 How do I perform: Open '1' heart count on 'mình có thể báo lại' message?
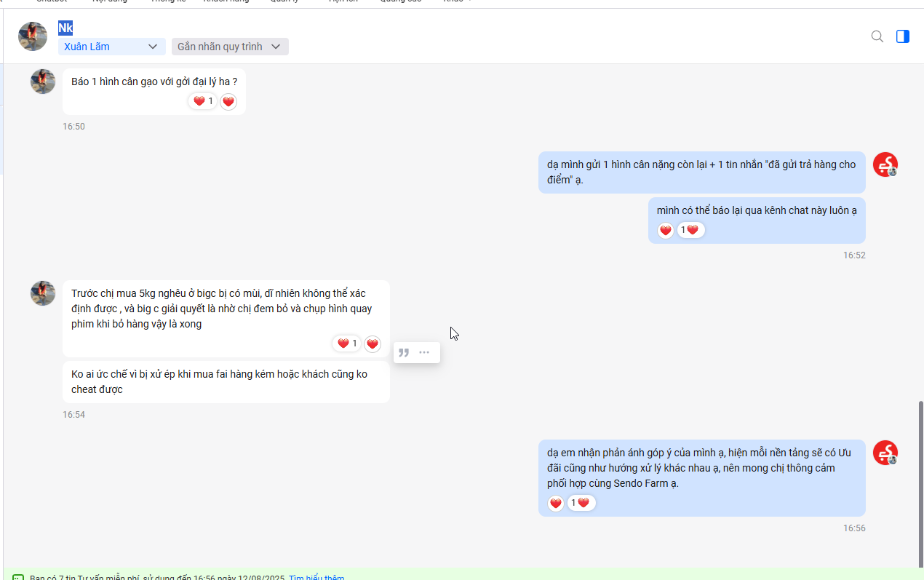tap(690, 230)
